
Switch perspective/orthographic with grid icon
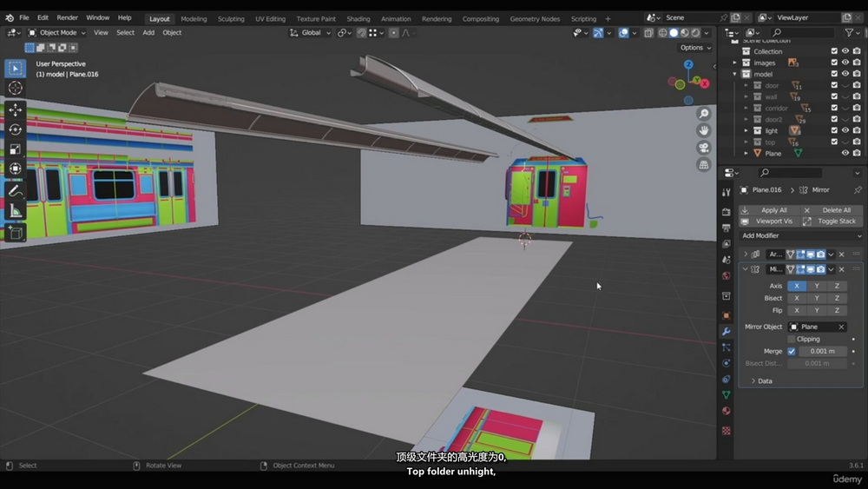click(704, 165)
